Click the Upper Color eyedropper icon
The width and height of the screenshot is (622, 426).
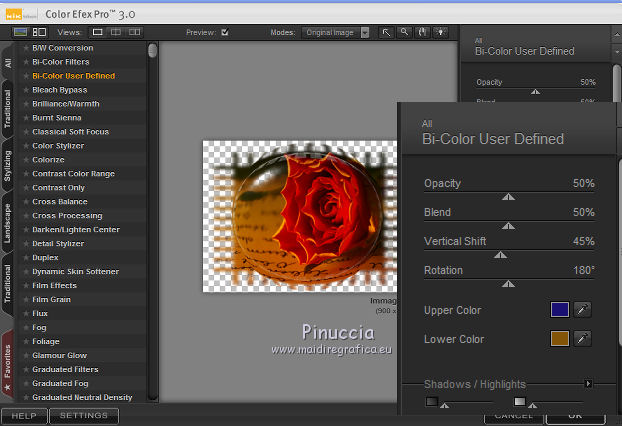tap(583, 310)
